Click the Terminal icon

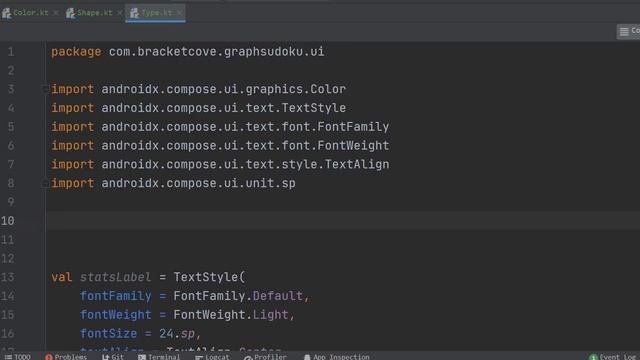142,357
